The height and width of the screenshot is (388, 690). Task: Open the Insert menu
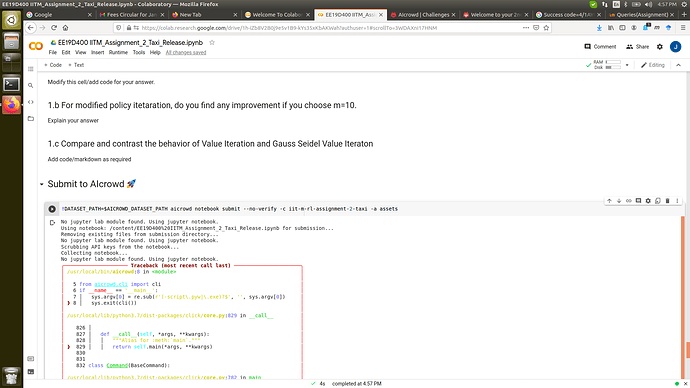click(x=98, y=52)
